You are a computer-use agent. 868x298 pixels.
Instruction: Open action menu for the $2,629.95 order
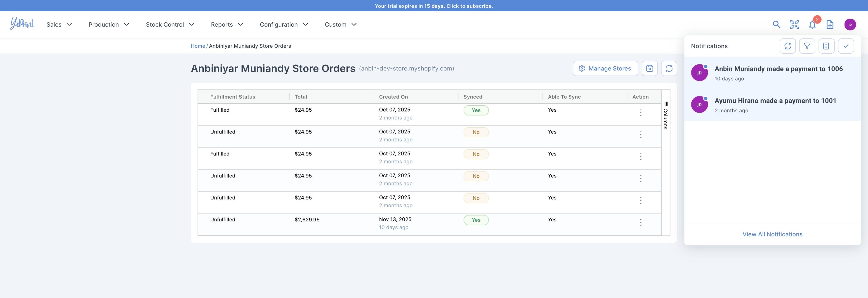point(641,222)
